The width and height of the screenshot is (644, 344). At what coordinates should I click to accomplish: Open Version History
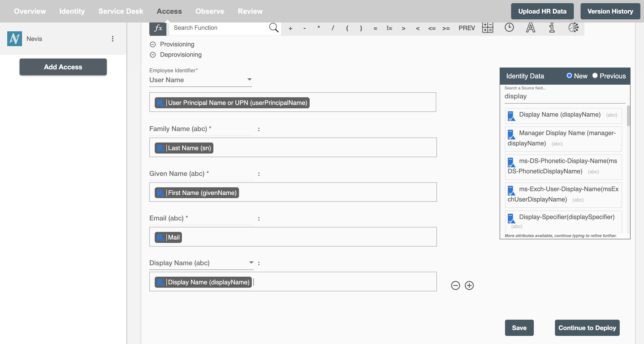610,11
